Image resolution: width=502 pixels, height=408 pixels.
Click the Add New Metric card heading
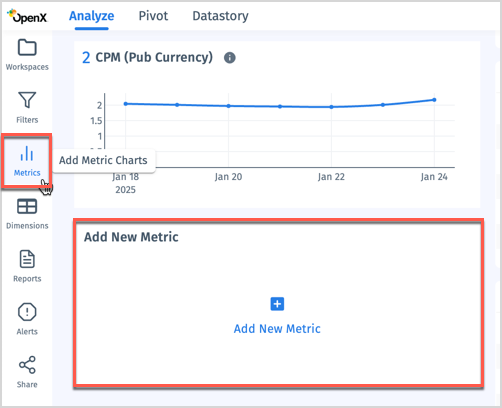(131, 237)
